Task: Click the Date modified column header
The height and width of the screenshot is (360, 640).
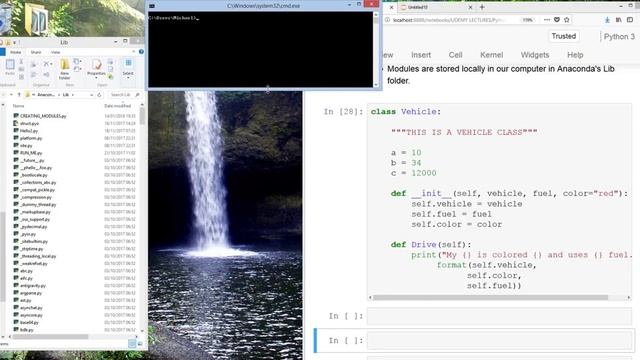Action: coord(117,106)
